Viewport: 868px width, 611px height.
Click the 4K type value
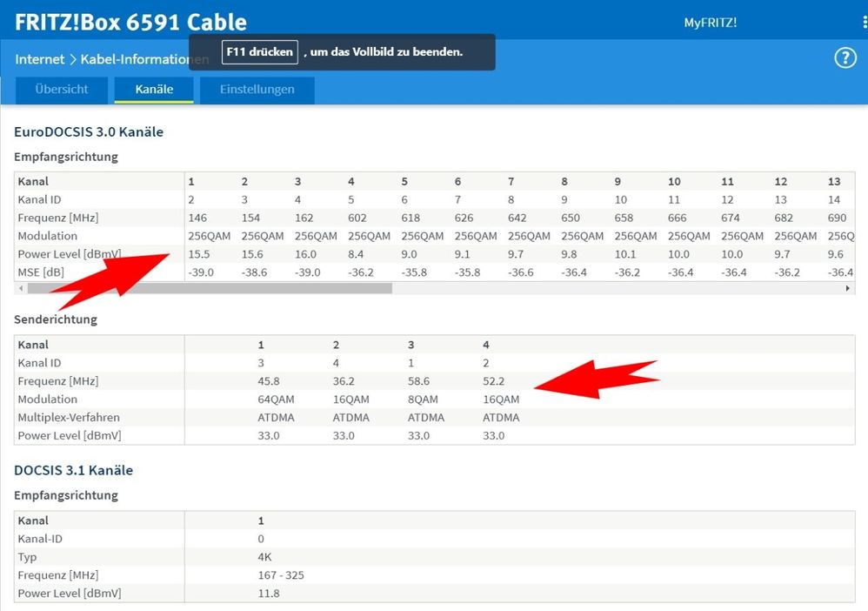264,557
